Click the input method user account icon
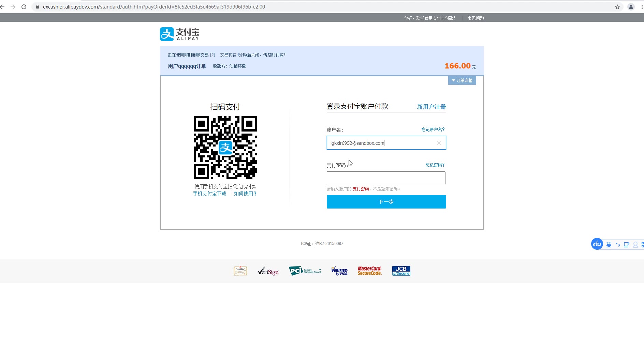 tap(635, 245)
